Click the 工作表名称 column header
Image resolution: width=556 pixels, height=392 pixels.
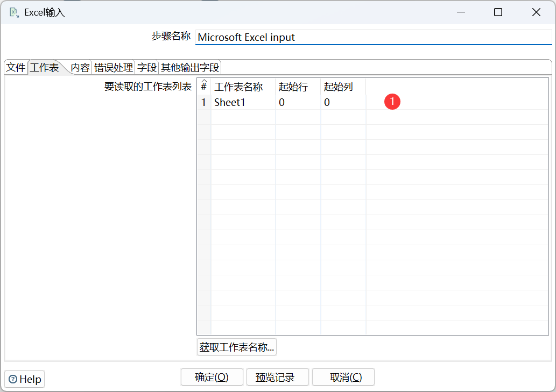[243, 87]
